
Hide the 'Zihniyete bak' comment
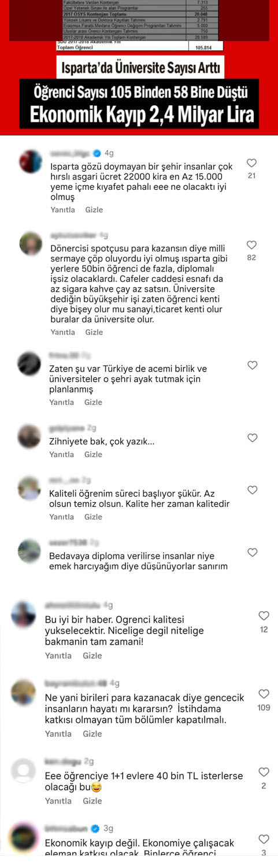click(x=93, y=454)
